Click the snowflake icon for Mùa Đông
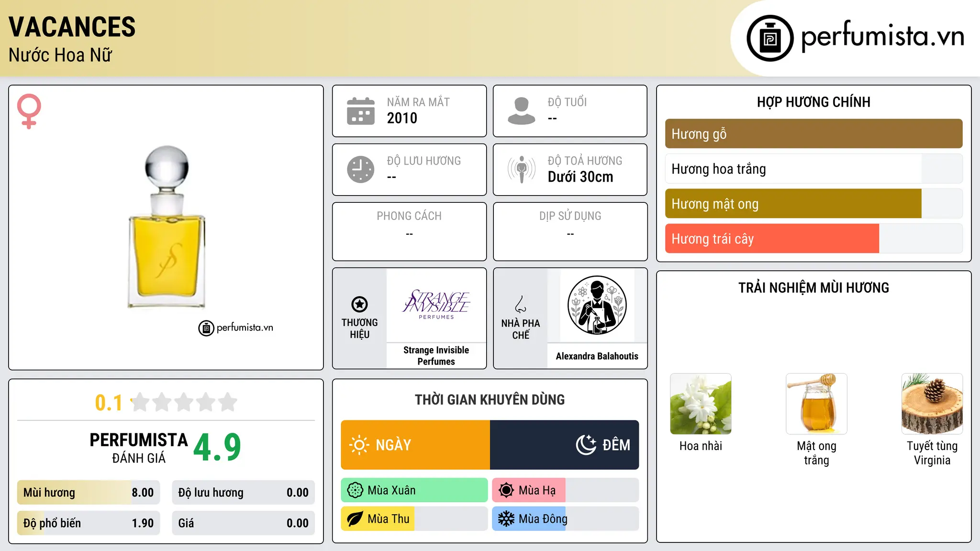The height and width of the screenshot is (551, 980). tap(506, 519)
